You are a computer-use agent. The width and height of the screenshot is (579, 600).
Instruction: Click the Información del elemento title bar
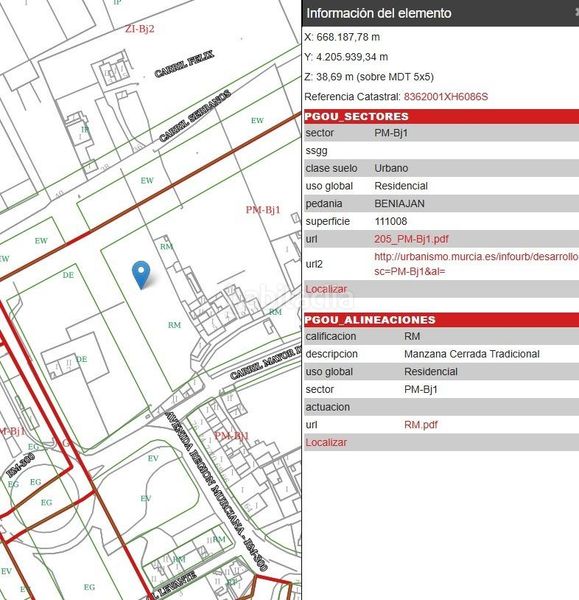(440, 13)
